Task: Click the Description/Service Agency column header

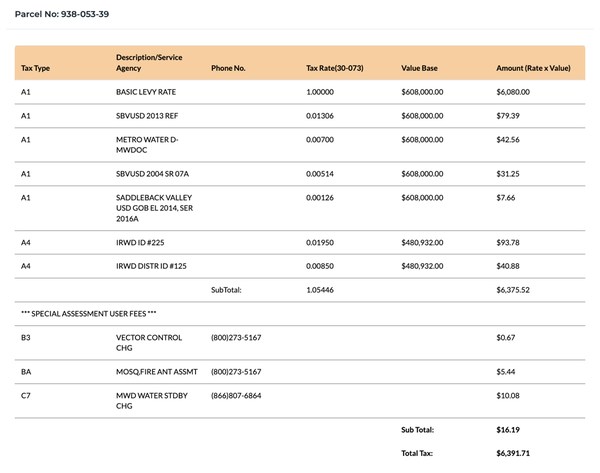Action: click(149, 63)
